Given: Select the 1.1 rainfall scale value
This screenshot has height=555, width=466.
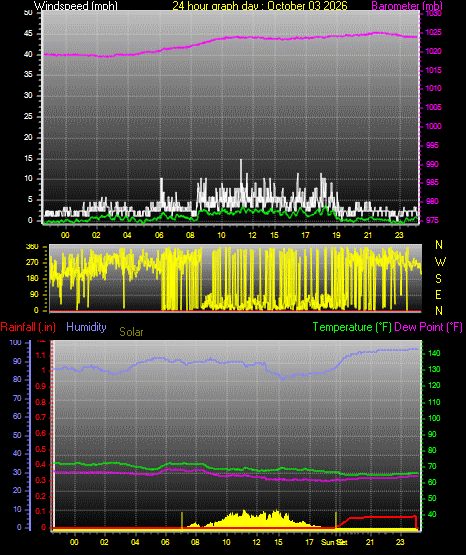Looking at the screenshot, I should (41, 355).
